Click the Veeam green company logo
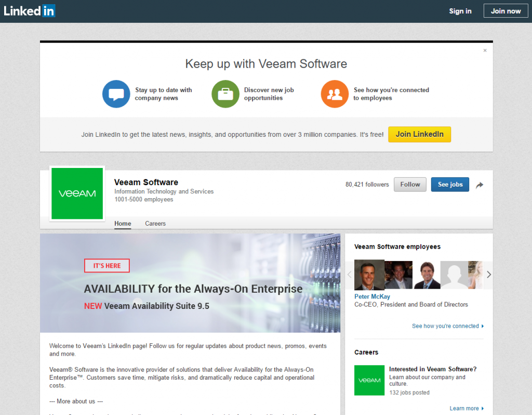532x415 pixels. pyautogui.click(x=77, y=193)
